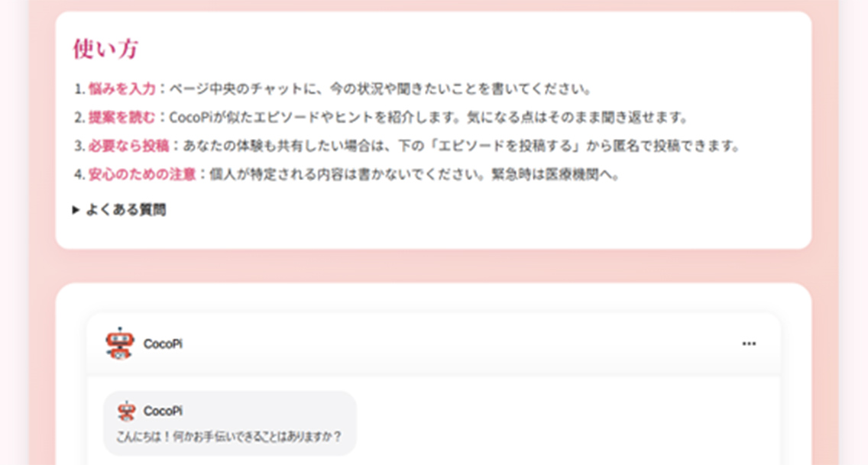
Task: Click step one text about ページ中央のチャット
Action: coord(381,89)
